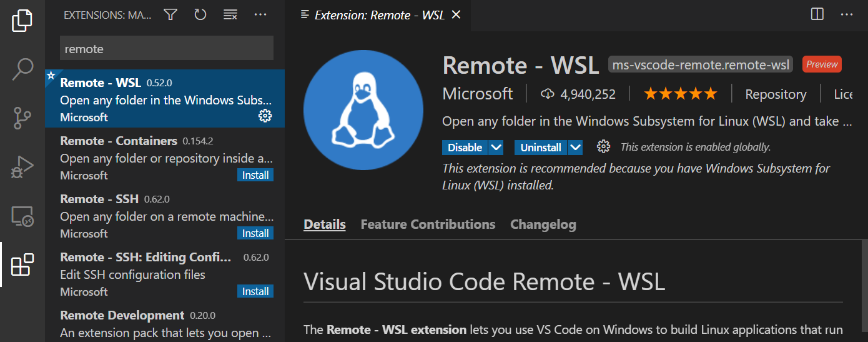Open extensions views and more actions menu
Viewport: 868px width, 342px height.
260,14
